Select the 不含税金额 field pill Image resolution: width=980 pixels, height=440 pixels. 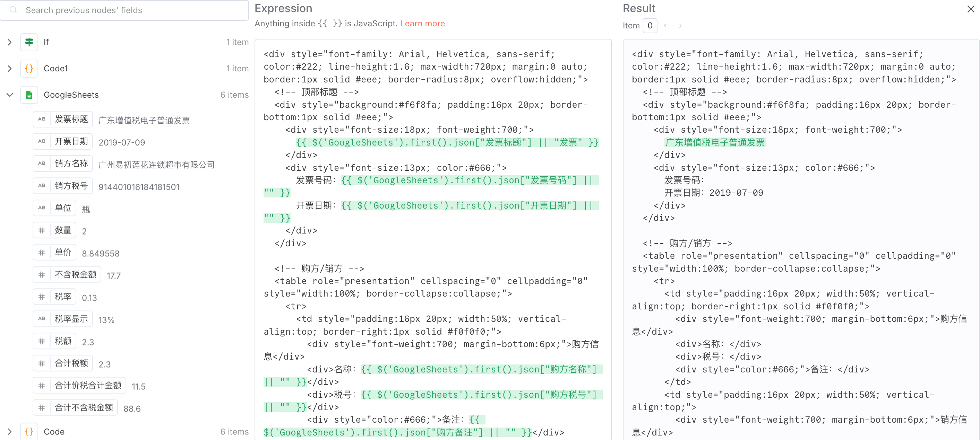click(67, 274)
